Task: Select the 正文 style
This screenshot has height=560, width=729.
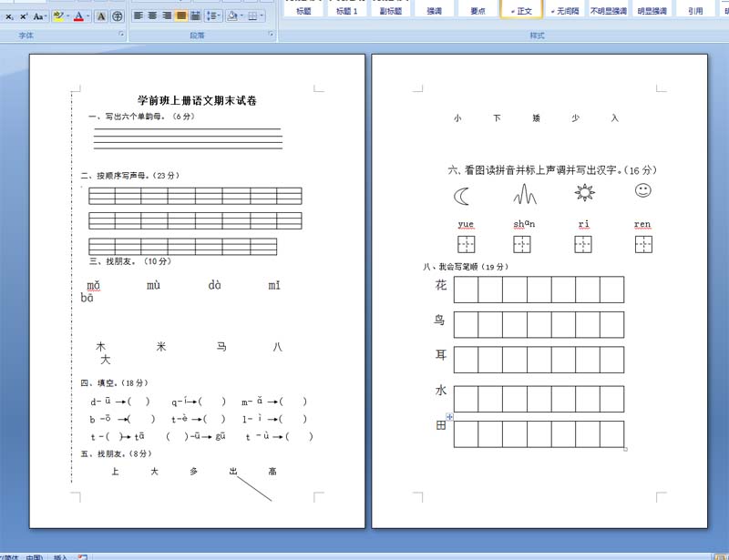Action: [x=521, y=9]
